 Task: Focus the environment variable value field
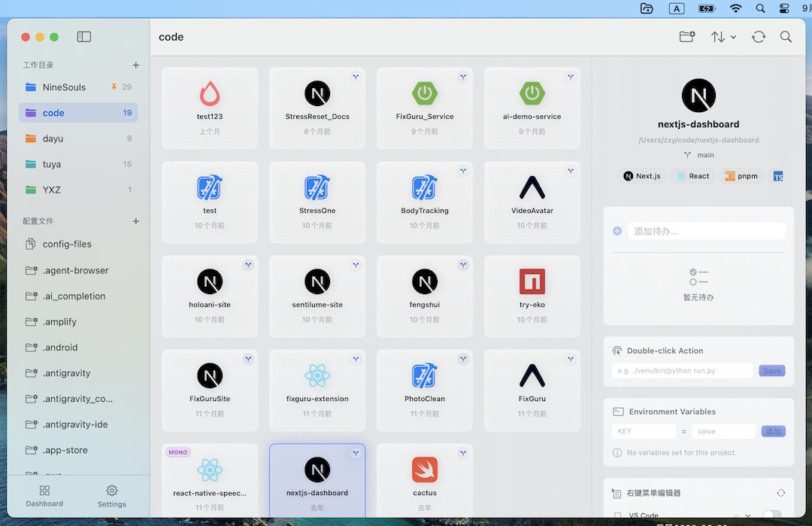[x=723, y=431]
